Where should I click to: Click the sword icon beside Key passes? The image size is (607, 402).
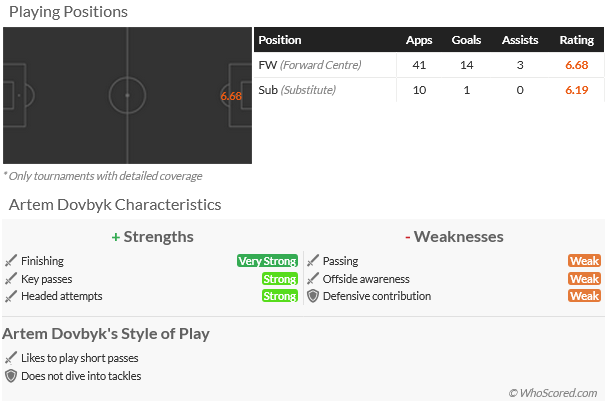(11, 278)
